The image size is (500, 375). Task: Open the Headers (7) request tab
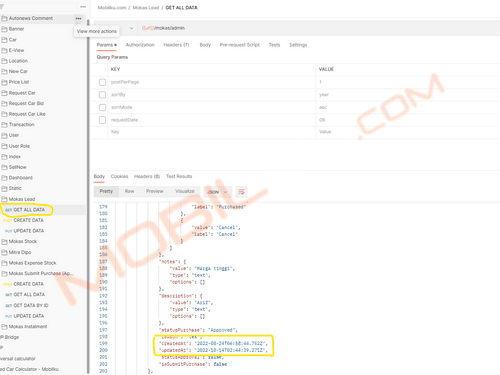coord(176,45)
